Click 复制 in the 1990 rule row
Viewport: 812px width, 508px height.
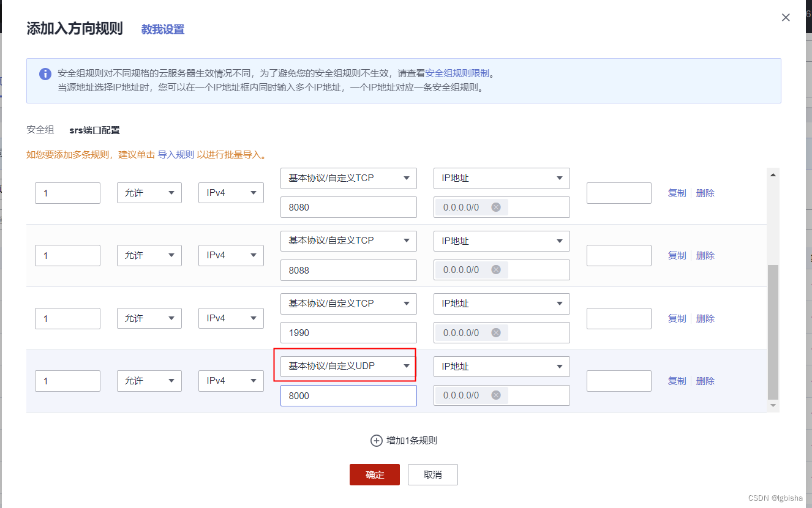[677, 318]
